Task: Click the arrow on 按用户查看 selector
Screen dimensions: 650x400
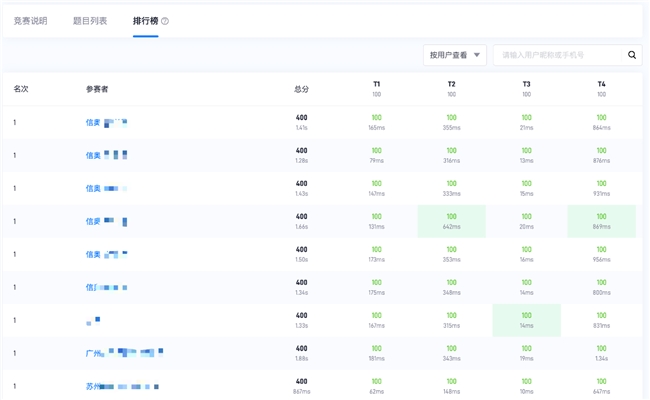Action: point(477,55)
